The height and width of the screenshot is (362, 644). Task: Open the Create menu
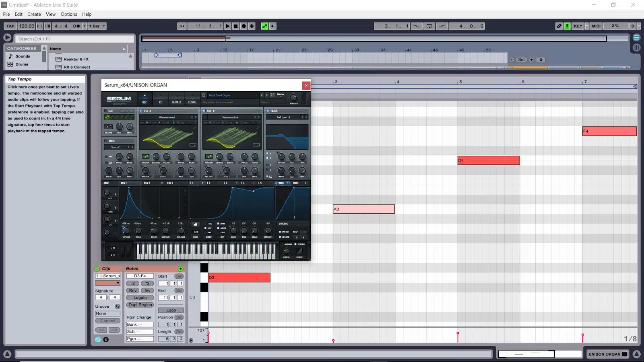point(34,14)
